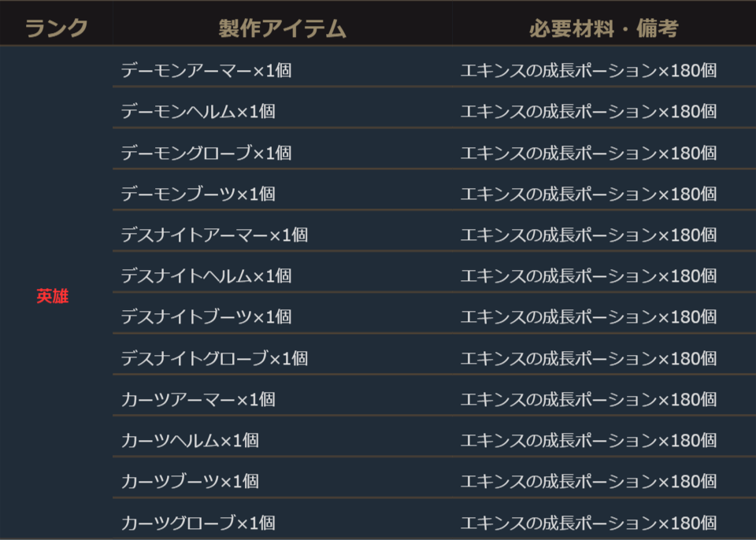Click the 必要材料・備考 column header
Viewport: 756px width, 540px height.
click(603, 29)
